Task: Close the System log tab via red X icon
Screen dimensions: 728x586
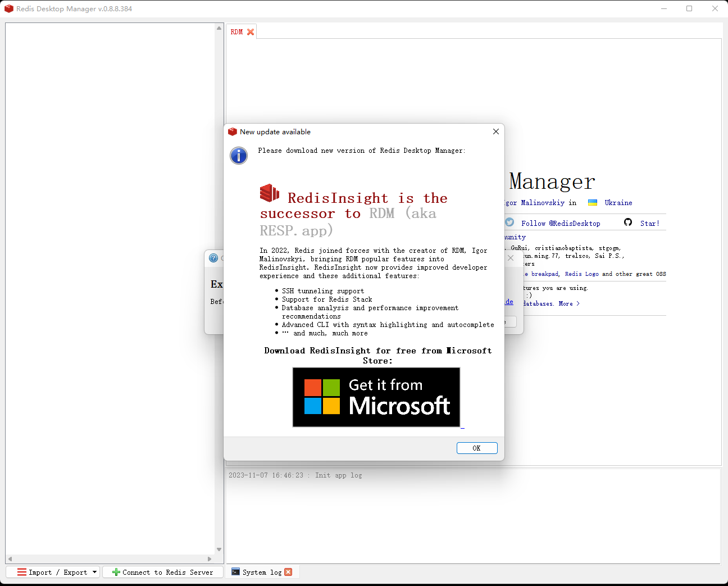Action: point(288,572)
